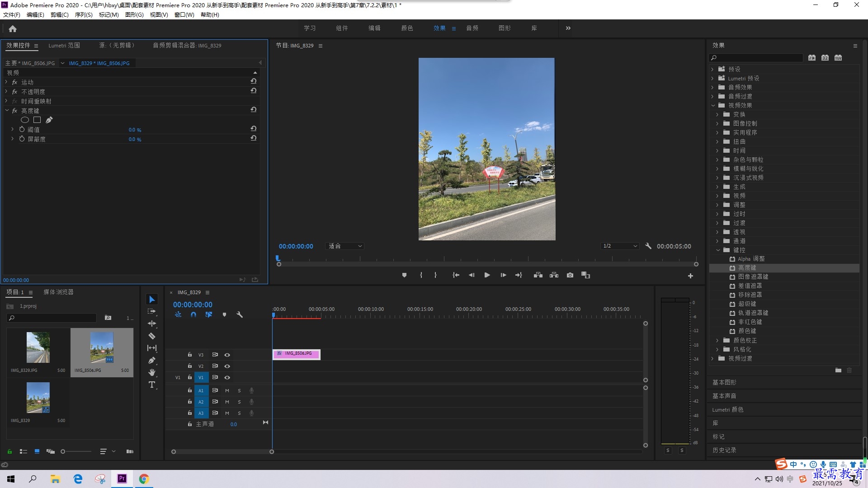Collapse the 亮度键 effect properties
The height and width of the screenshot is (488, 868).
coord(7,110)
